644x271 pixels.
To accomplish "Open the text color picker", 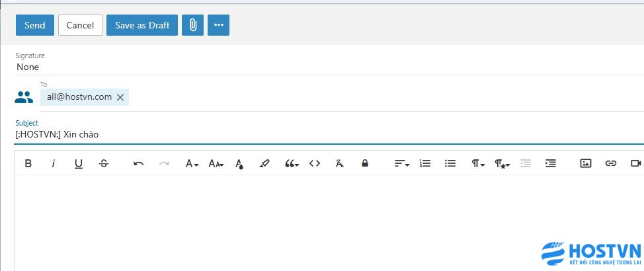I will click(x=239, y=163).
